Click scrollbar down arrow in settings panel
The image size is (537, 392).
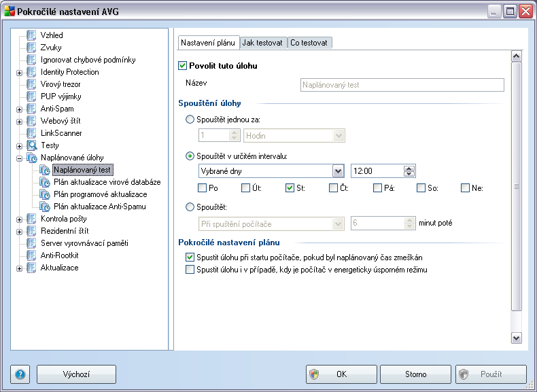click(517, 338)
